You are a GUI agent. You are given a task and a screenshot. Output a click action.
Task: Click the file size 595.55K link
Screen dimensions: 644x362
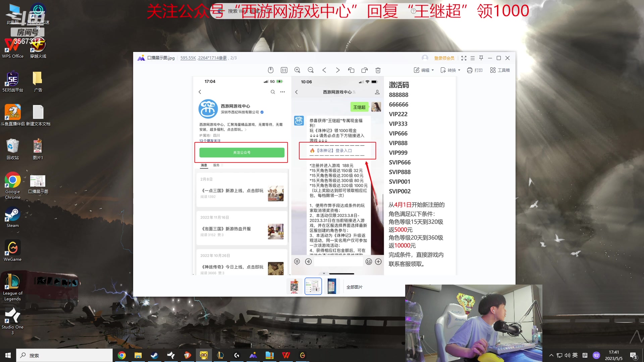point(188,58)
